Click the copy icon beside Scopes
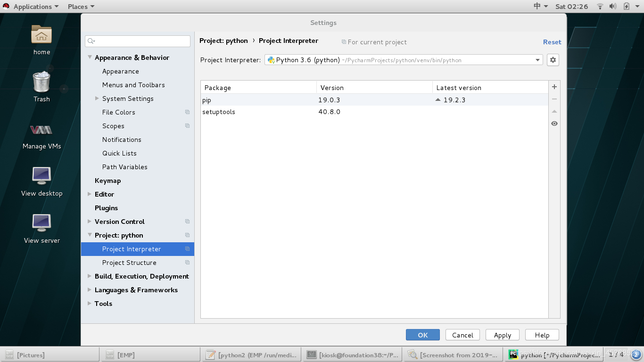This screenshot has height=362, width=644. pos(187,126)
